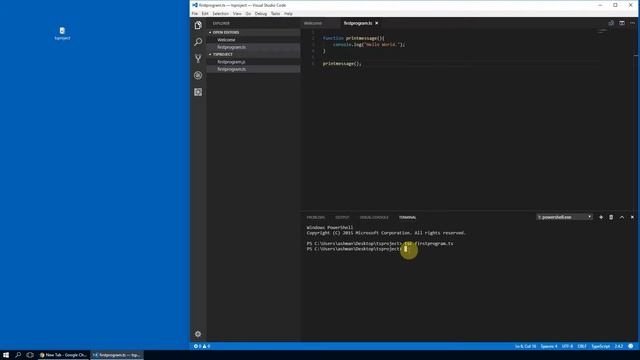
Task: Select Welcome under Open Editors
Action: click(x=253, y=40)
